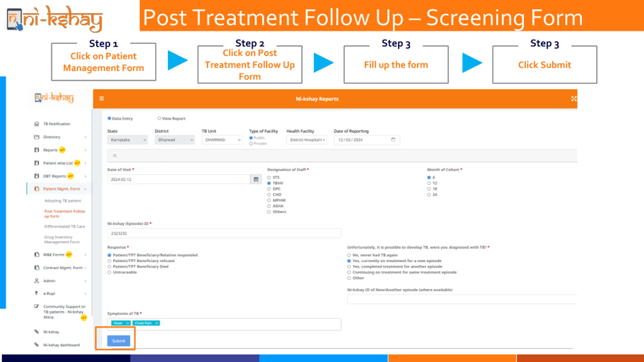Open TB Notification menu item

pyautogui.click(x=57, y=124)
